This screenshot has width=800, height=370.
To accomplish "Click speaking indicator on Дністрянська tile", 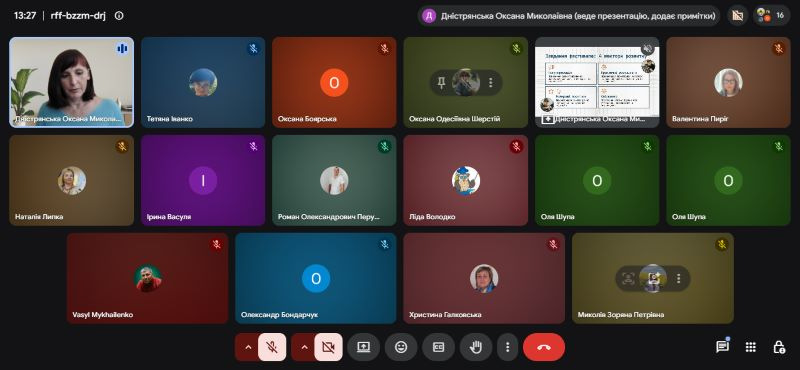I will point(121,48).
